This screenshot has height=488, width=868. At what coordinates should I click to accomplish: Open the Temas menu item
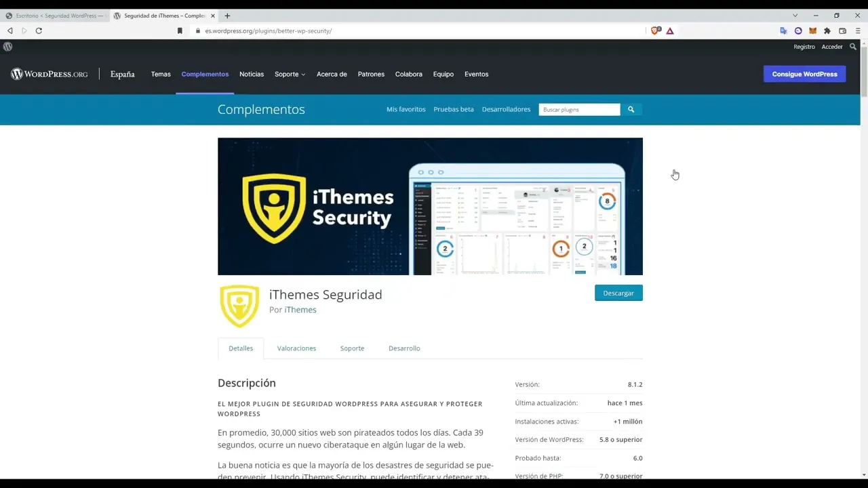pyautogui.click(x=161, y=74)
